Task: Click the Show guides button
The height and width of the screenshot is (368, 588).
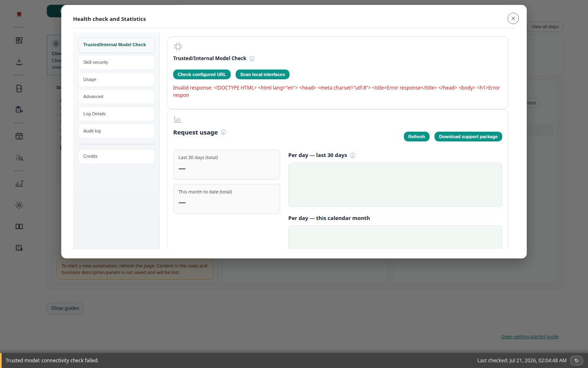Action: [65, 308]
